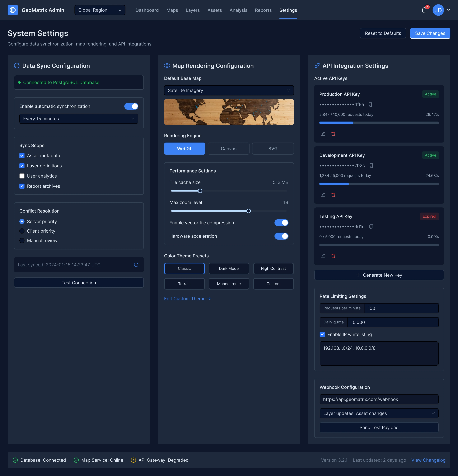458x476 pixels.
Task: Click the Tile cache size slider handle
Action: point(200,191)
